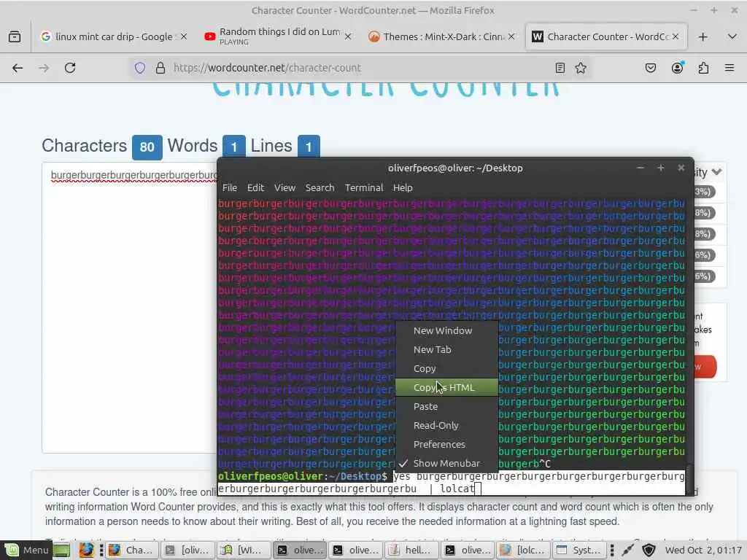Bookmark this page with the star icon
Image resolution: width=747 pixels, height=560 pixels.
[x=581, y=68]
